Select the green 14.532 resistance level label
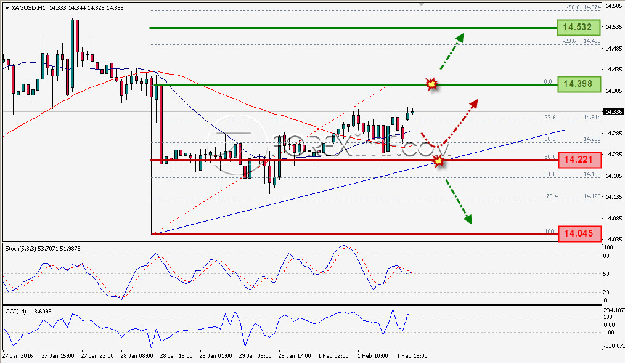 [x=578, y=28]
